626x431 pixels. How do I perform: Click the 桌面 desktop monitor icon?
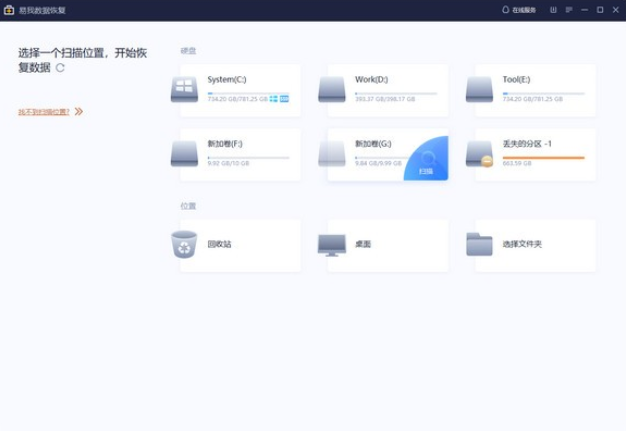[x=332, y=244]
